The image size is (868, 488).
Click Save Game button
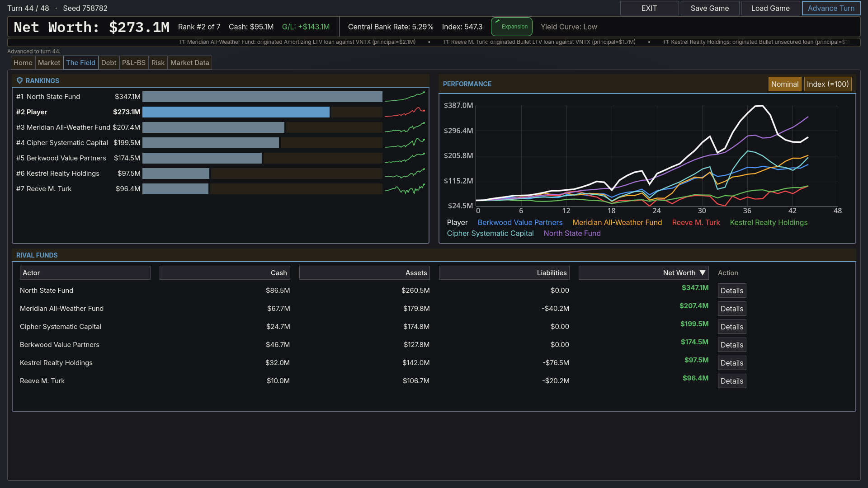710,8
